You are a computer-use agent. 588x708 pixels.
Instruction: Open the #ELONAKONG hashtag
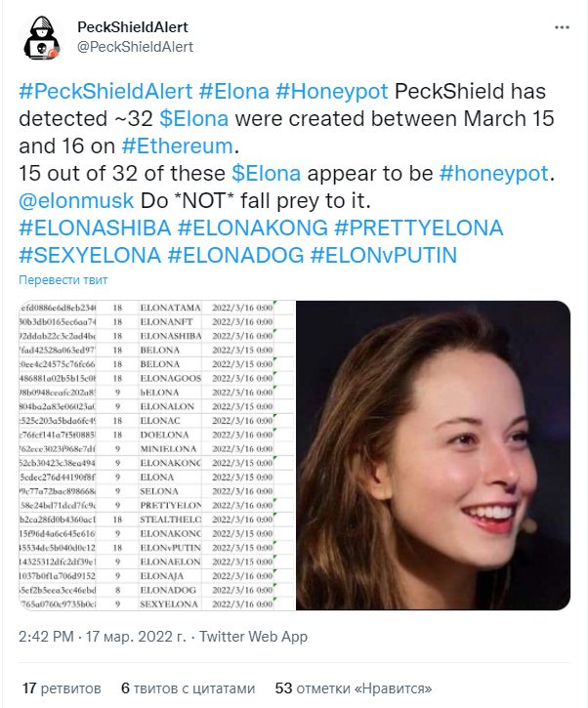pos(252,228)
